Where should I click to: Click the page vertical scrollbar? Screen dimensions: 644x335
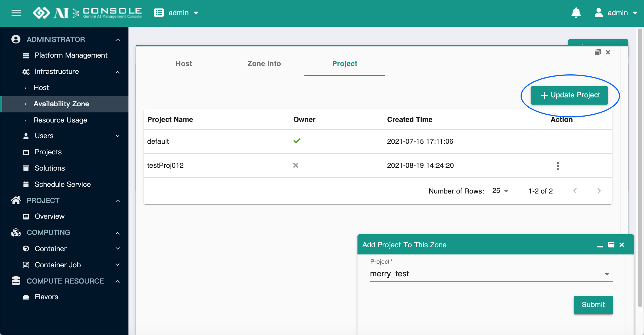pos(640,168)
